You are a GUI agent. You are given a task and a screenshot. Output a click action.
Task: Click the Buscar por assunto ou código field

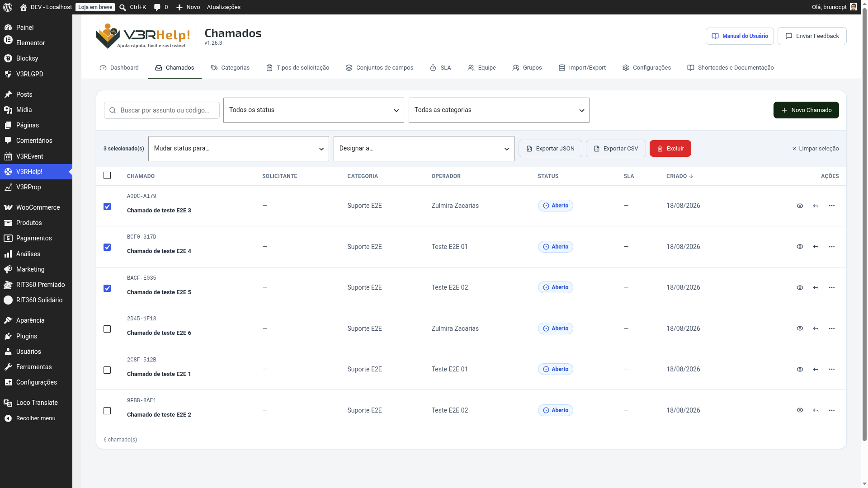[162, 110]
